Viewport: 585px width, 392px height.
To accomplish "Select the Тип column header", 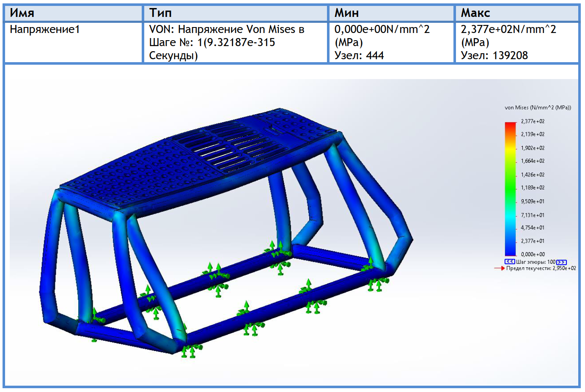I will point(236,13).
